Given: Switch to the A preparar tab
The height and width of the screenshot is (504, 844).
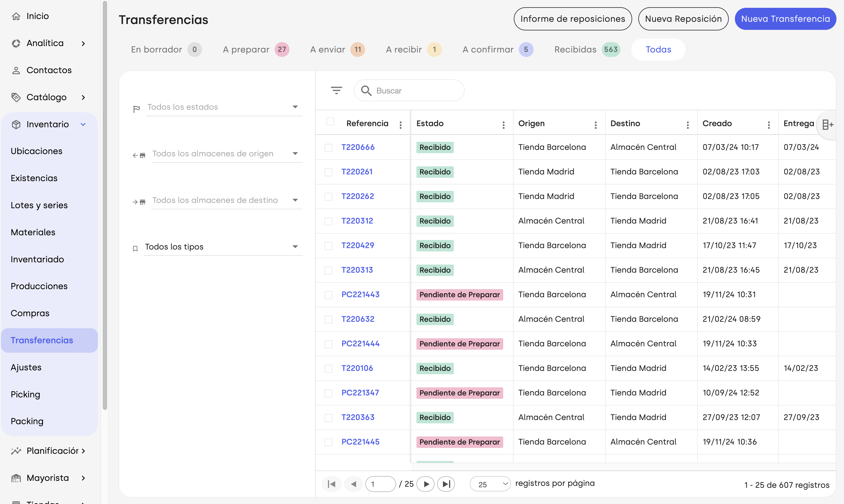Looking at the screenshot, I should [x=256, y=50].
